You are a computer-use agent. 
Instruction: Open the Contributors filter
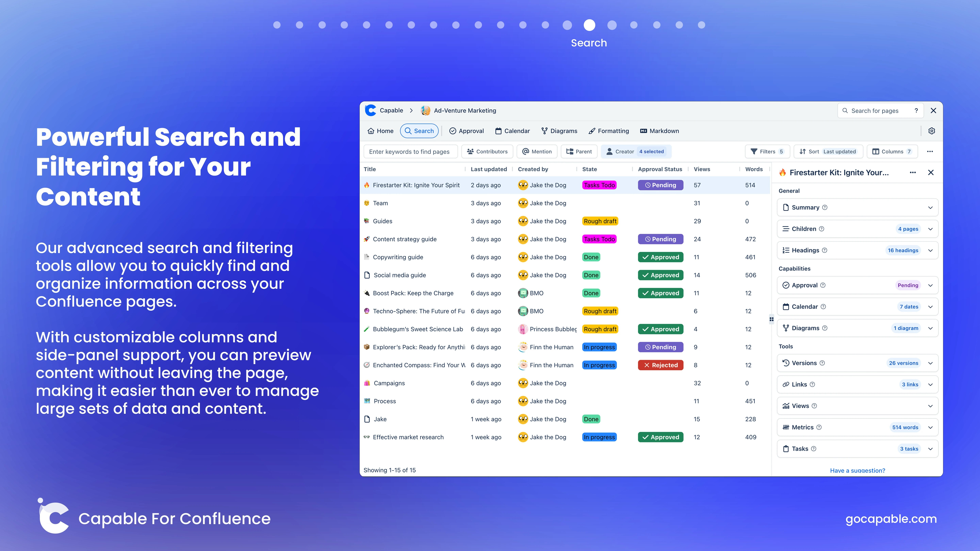(487, 151)
